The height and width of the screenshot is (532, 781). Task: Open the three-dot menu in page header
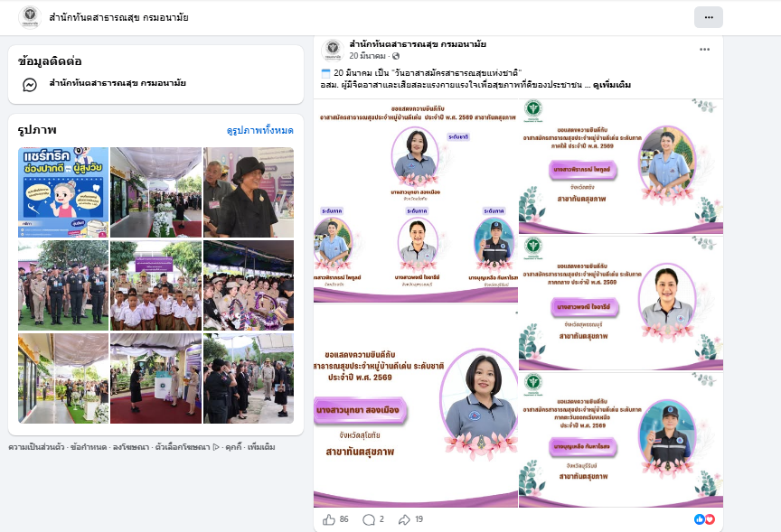708,17
